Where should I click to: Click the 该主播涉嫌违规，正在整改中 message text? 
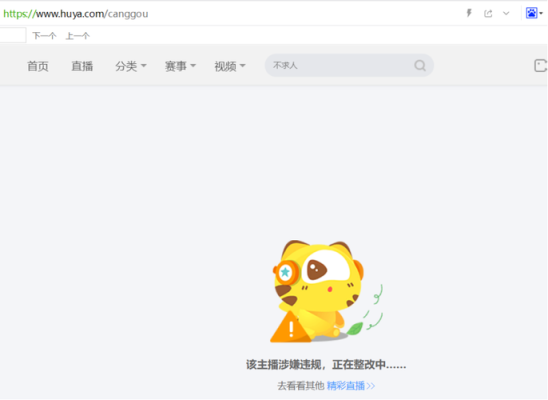click(x=326, y=364)
